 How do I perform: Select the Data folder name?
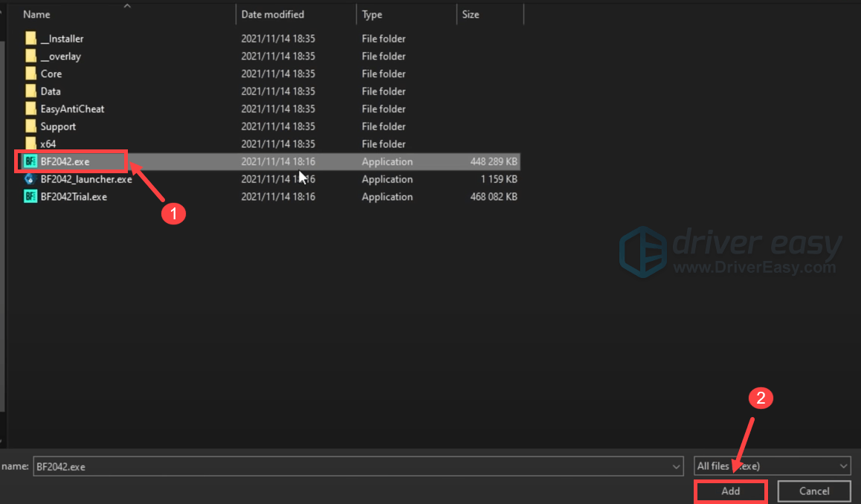(x=51, y=91)
